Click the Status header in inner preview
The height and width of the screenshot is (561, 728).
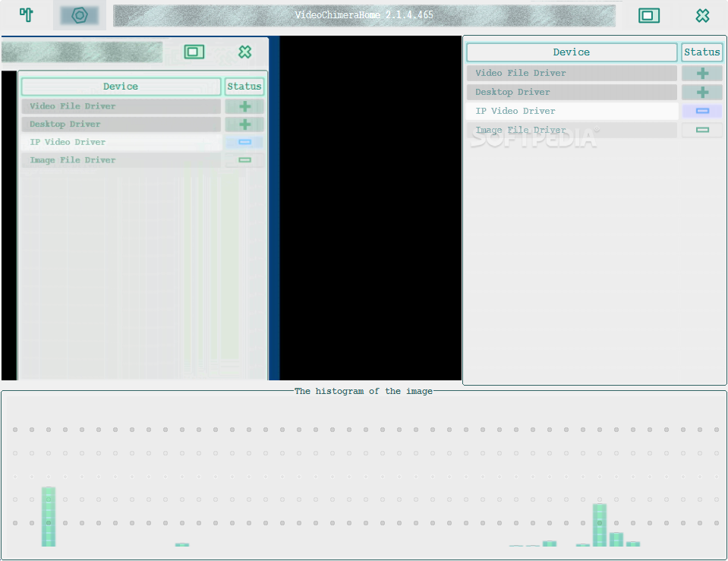tap(244, 87)
